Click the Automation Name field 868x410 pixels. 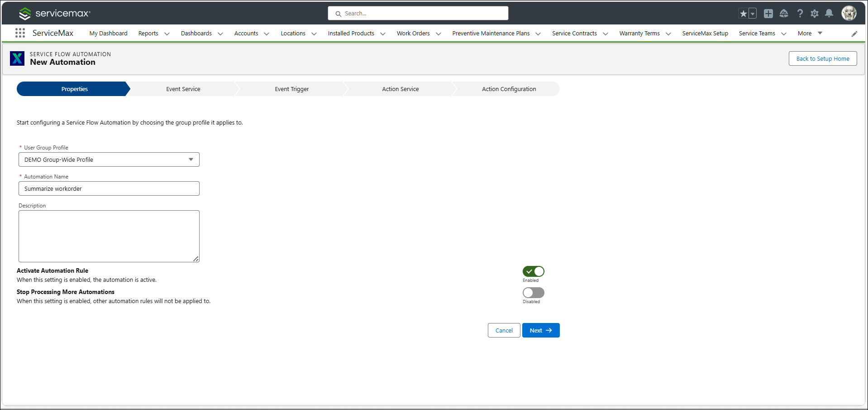click(x=109, y=188)
